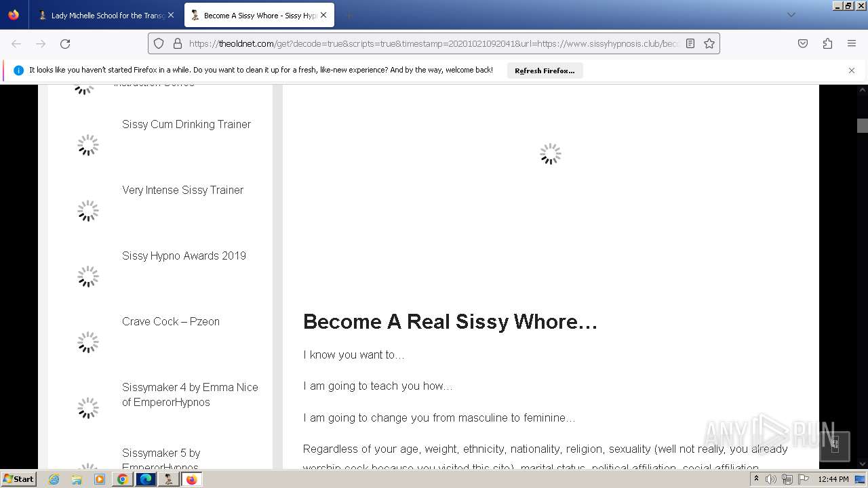Click the text 'I know you want to…'
Screen dimensions: 868x488
353,354
